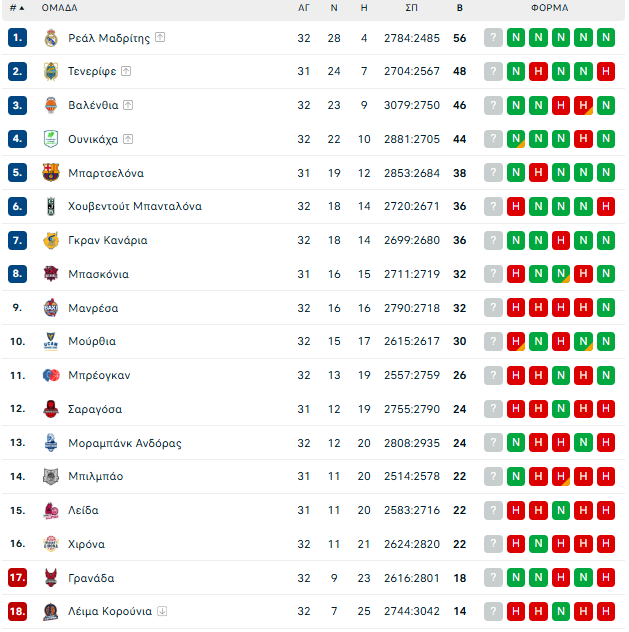Click the Unicaja team crest
Image resolution: width=629 pixels, height=632 pixels.
coord(51,139)
